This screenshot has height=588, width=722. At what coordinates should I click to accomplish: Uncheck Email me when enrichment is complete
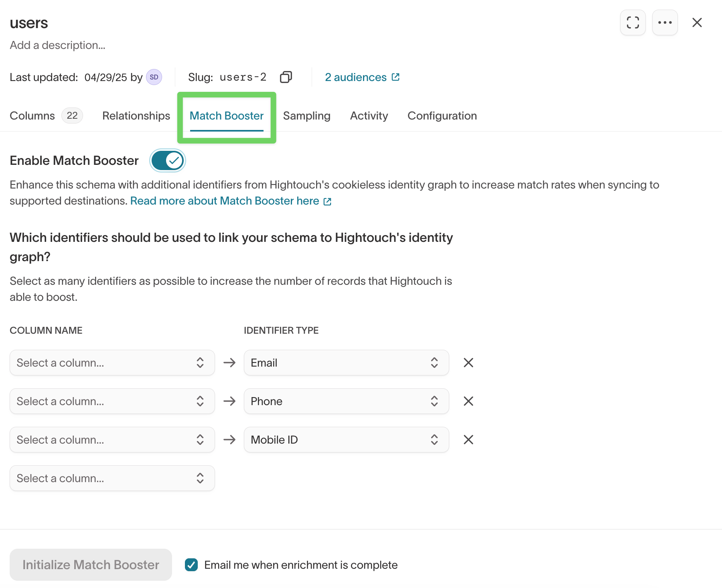pyautogui.click(x=191, y=565)
